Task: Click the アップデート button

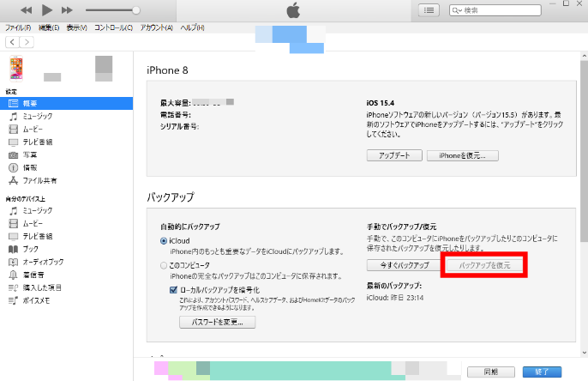Action: tap(394, 155)
